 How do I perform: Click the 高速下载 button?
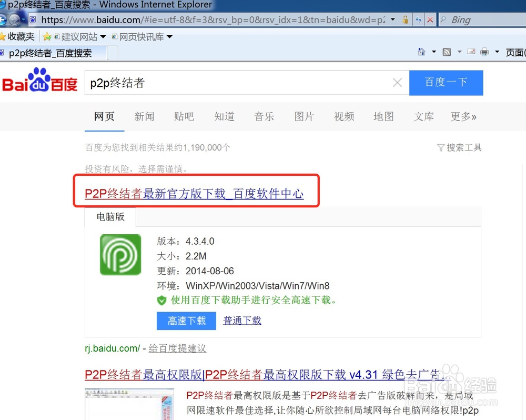click(186, 321)
